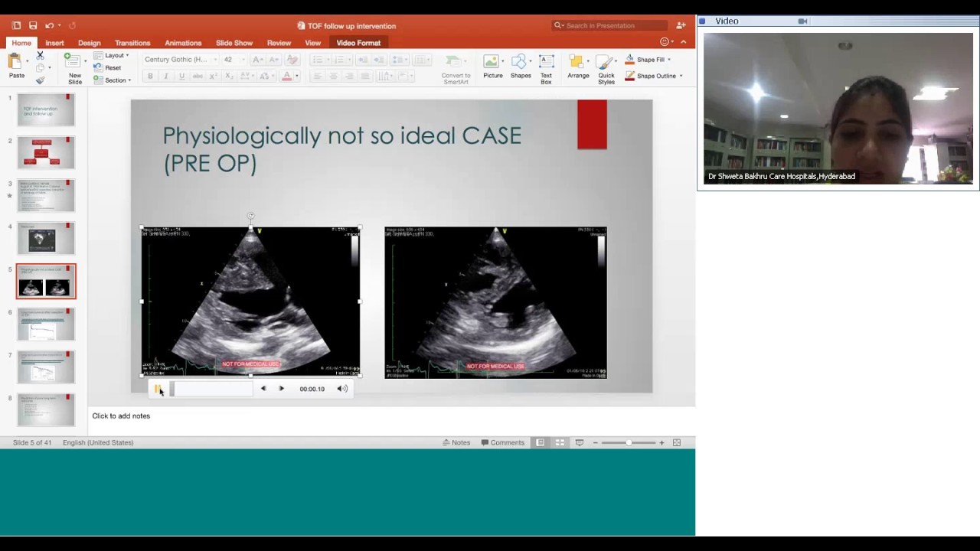The width and height of the screenshot is (980, 551).
Task: Pause the video on the slide
Action: [158, 389]
